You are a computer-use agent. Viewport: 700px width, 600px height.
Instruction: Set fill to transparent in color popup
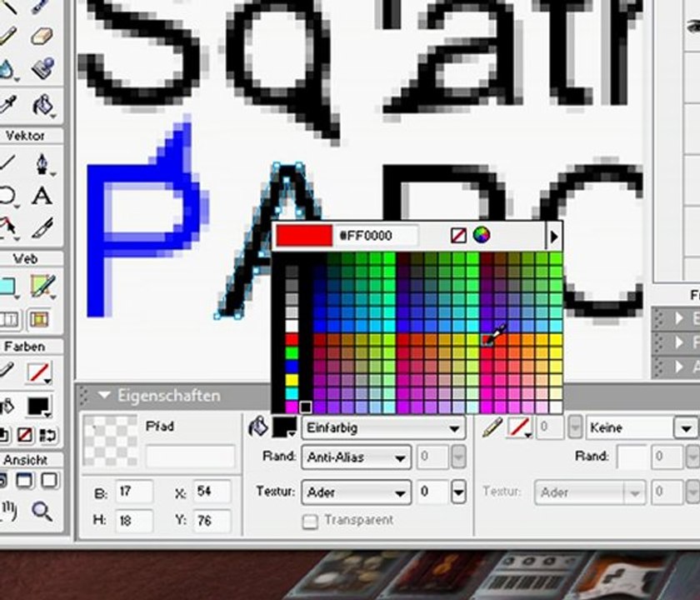[x=458, y=235]
